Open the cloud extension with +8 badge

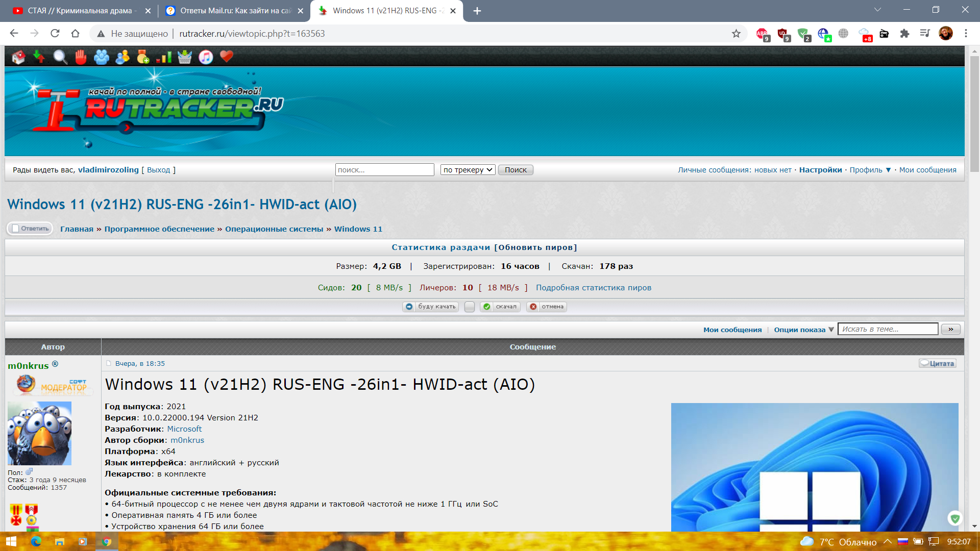865,34
